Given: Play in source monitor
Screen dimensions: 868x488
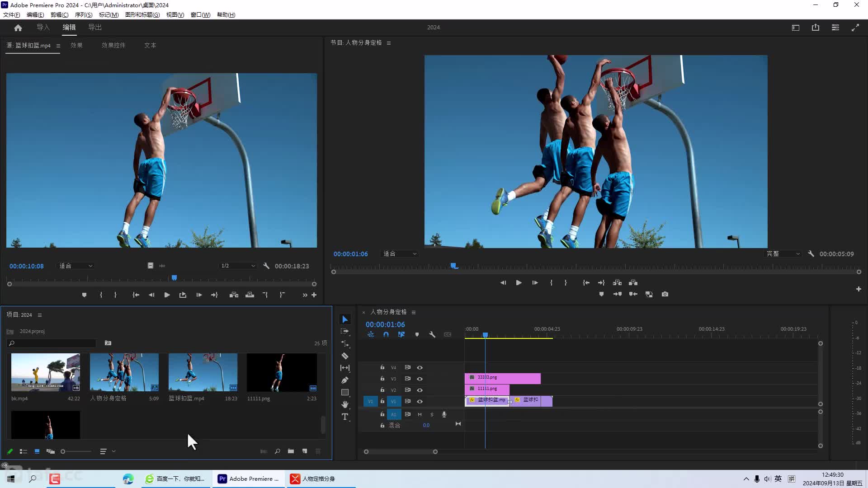Looking at the screenshot, I should 167,295.
